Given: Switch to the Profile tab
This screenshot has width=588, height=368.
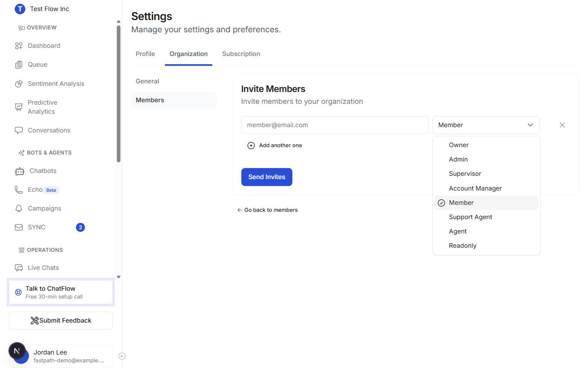Looking at the screenshot, I should click(145, 54).
